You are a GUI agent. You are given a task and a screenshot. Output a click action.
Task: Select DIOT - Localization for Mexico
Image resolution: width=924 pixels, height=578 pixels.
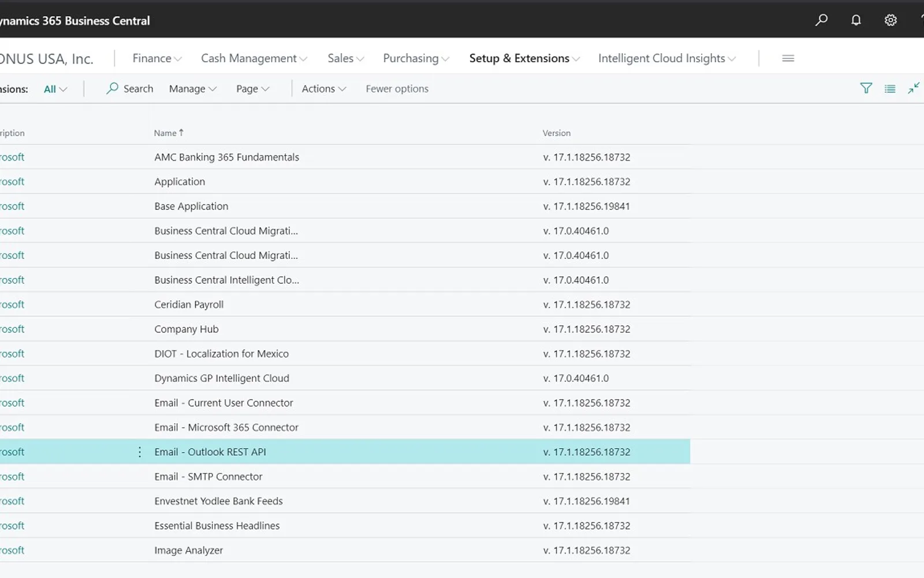tap(221, 354)
